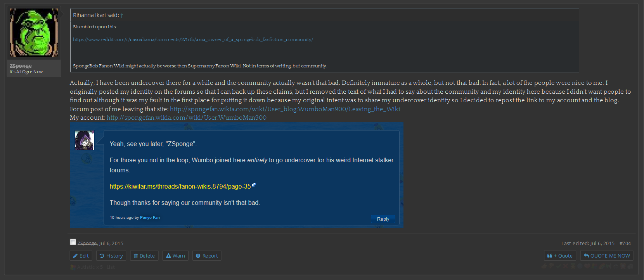Open the Leaving_the_Wiki blog link

coord(285,109)
